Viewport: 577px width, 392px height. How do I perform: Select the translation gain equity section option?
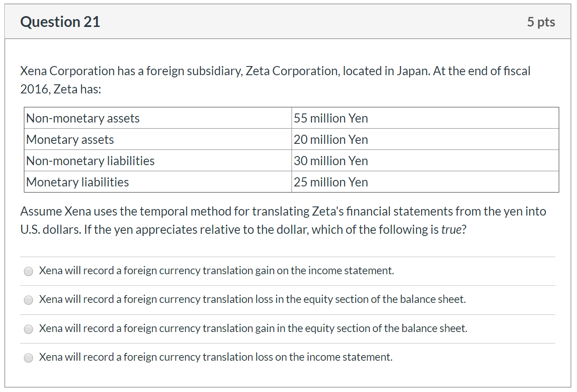28,329
